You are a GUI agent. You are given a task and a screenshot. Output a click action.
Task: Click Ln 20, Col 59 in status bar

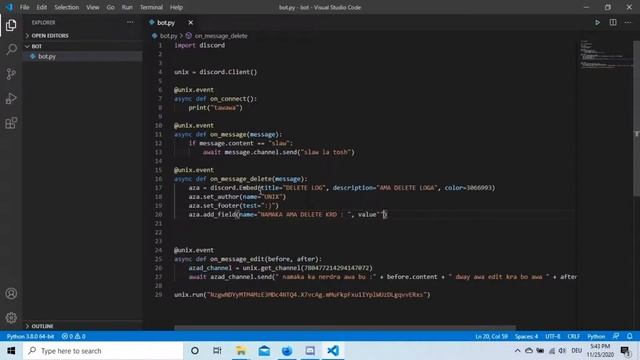(x=491, y=336)
